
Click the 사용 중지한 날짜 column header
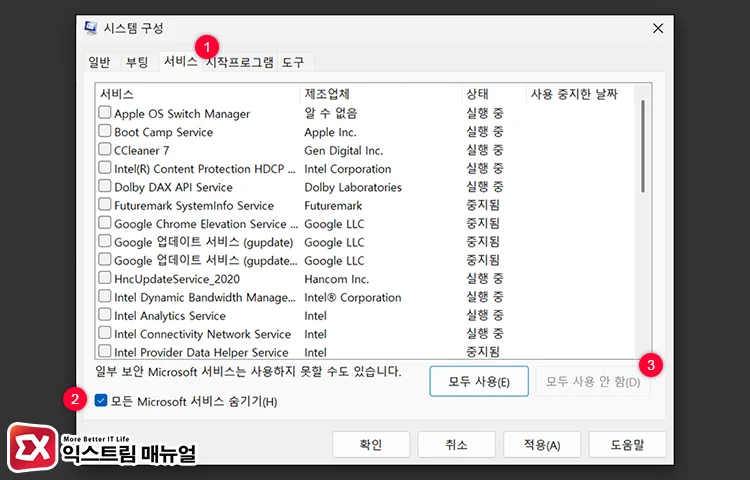click(580, 94)
